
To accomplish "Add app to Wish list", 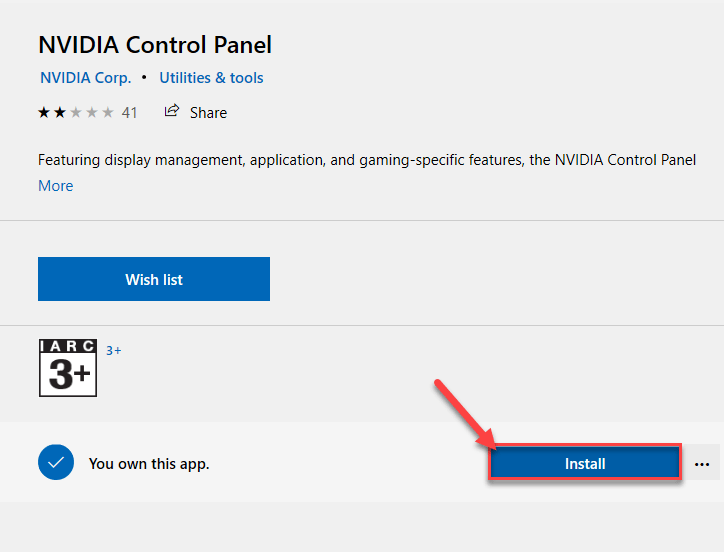I will [154, 279].
